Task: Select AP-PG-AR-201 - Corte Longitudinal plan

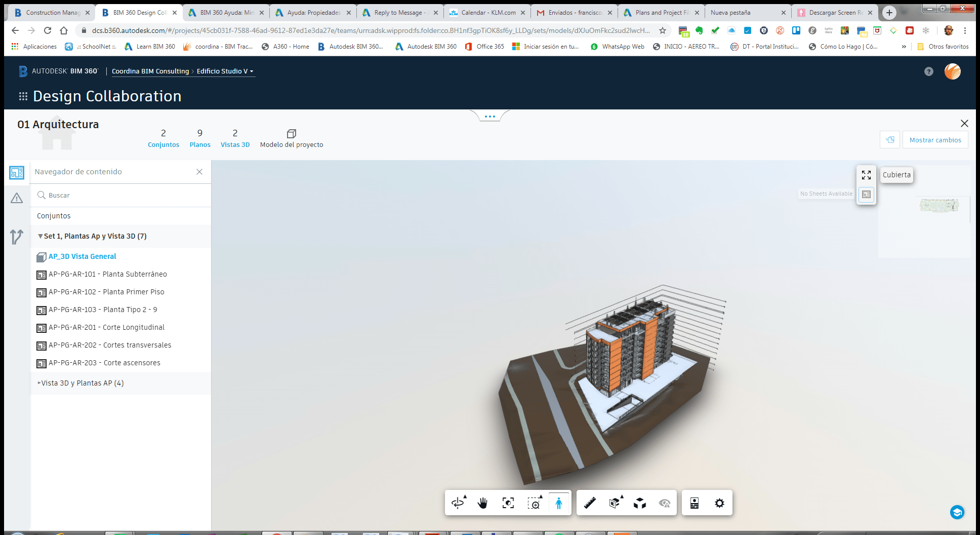Action: [107, 327]
